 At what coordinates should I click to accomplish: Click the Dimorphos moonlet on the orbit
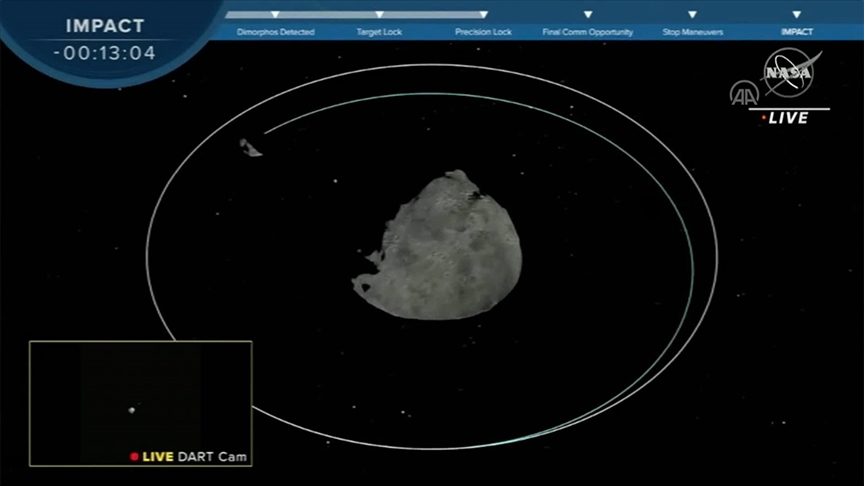click(x=250, y=148)
